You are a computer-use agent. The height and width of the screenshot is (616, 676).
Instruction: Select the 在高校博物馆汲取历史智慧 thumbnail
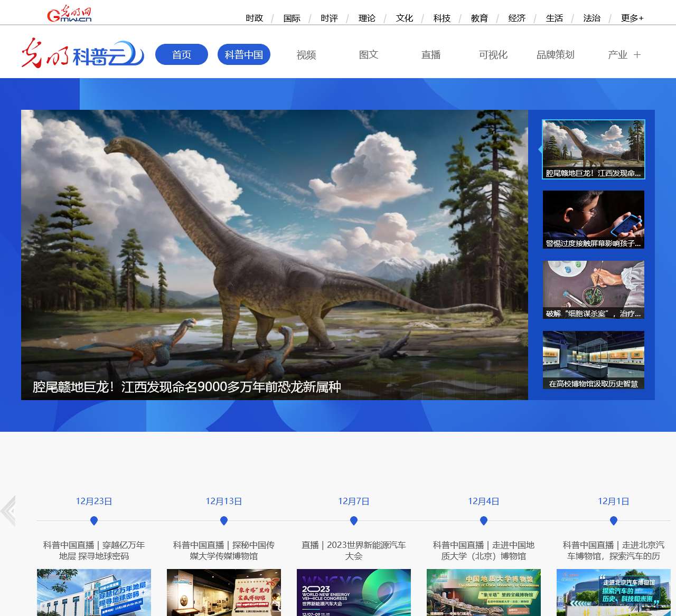[594, 360]
